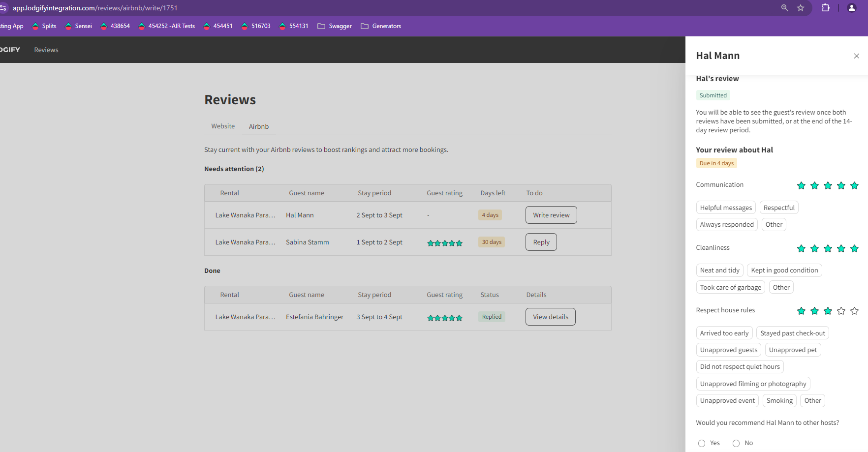The width and height of the screenshot is (868, 452).
Task: Click the 30 days badge for Sabina Stamm
Action: pos(492,242)
